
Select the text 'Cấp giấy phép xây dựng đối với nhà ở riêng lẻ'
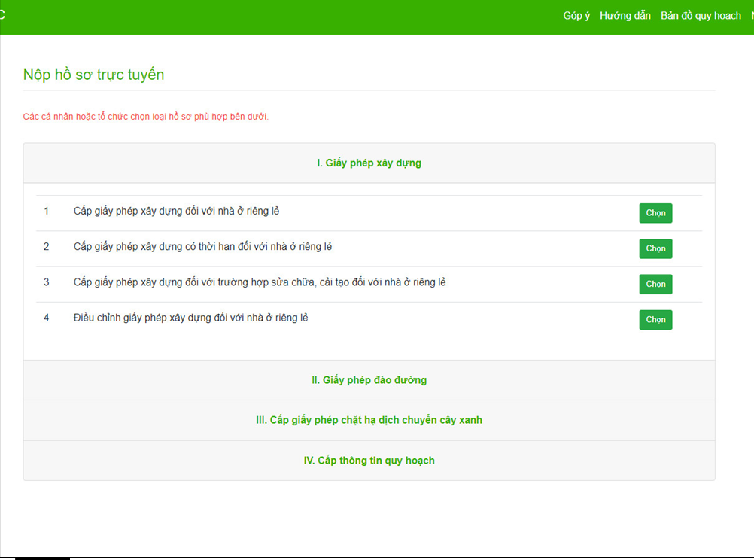pos(176,212)
